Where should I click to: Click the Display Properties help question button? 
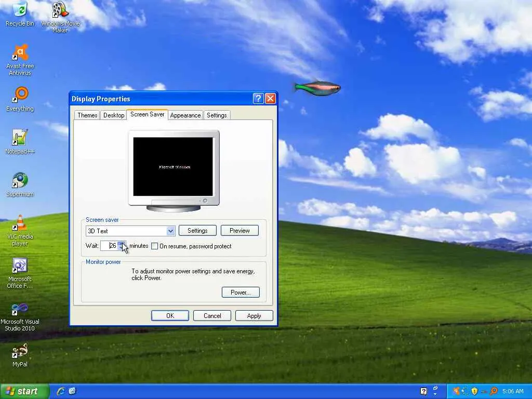pos(258,99)
